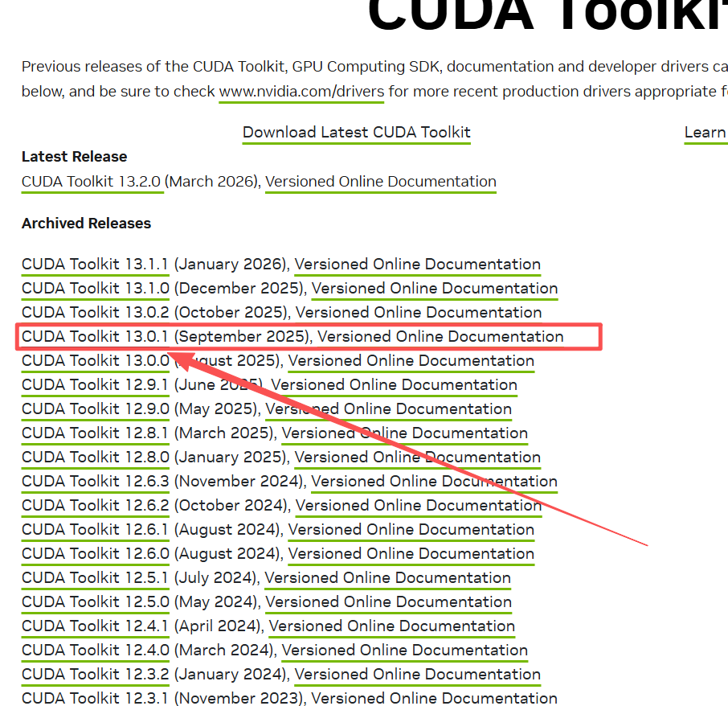The height and width of the screenshot is (706, 728).
Task: Click the '(September 2025)' date text
Action: click(243, 337)
